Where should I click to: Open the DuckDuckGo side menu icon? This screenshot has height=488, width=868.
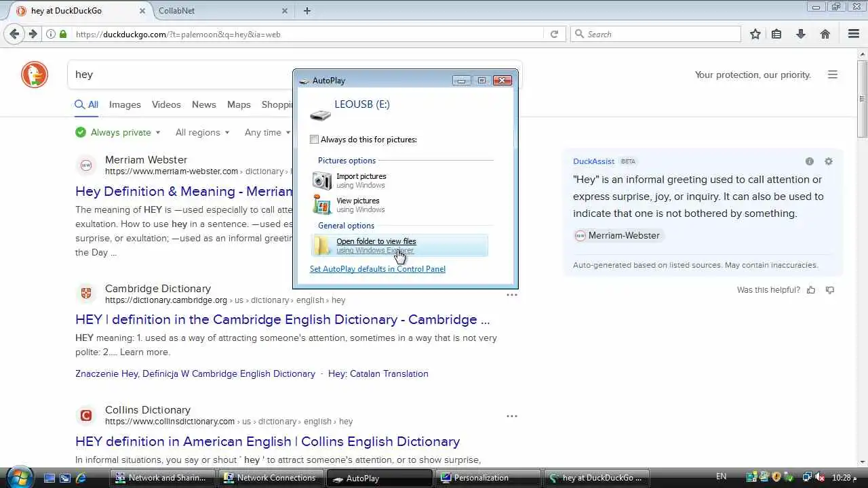833,75
